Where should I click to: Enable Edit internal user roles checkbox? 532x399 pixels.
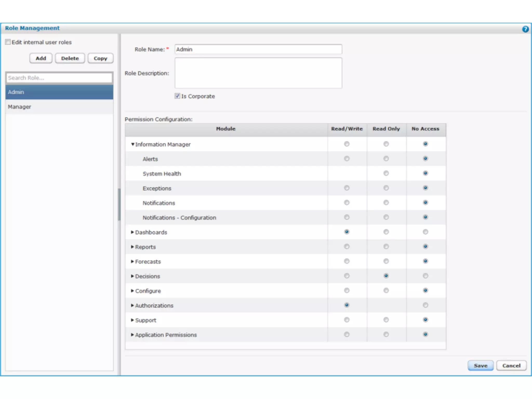8,42
